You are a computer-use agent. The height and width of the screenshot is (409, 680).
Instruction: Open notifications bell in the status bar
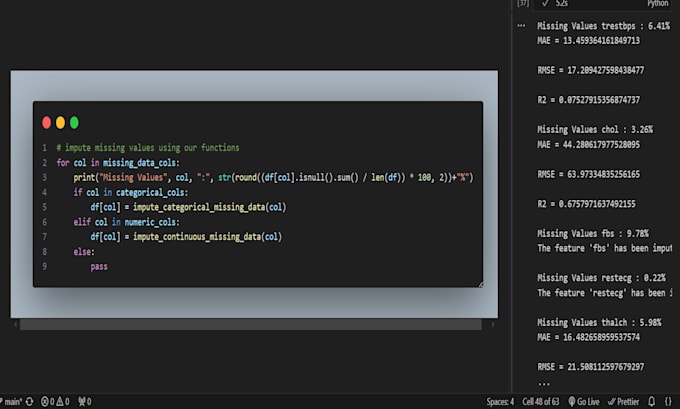click(x=651, y=402)
